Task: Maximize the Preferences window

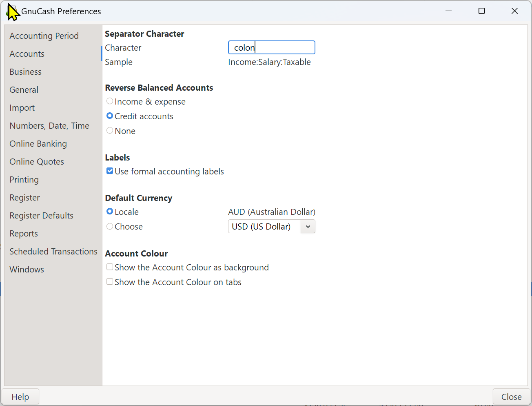Action: pos(481,11)
